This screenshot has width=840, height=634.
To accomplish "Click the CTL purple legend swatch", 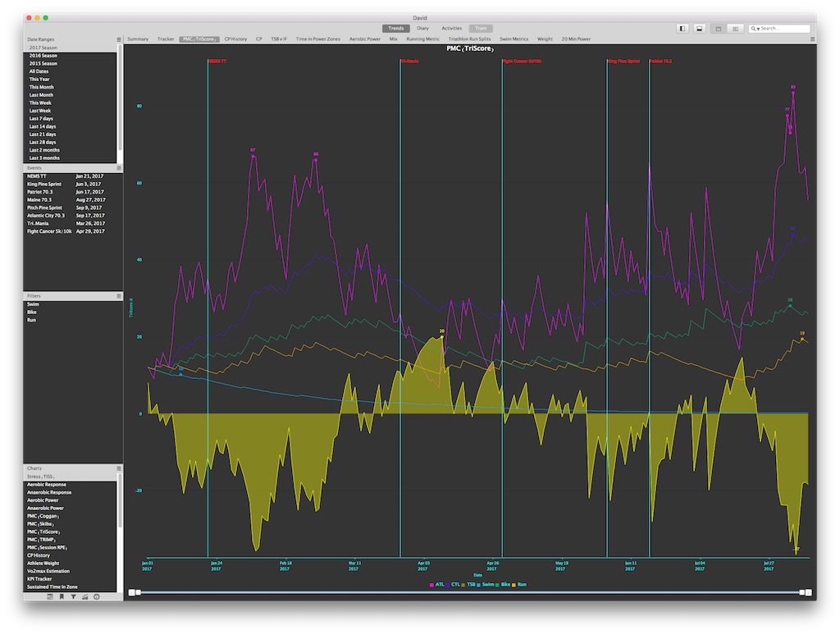I will (448, 585).
